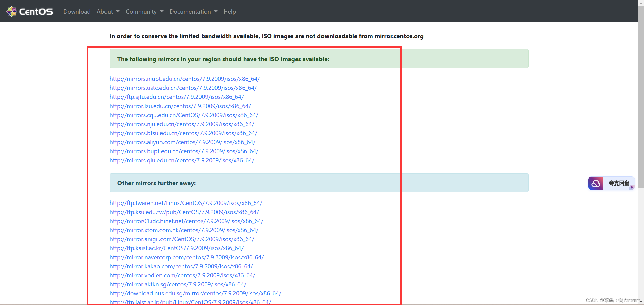Click the CentOS logo icon
The width and height of the screenshot is (644, 305).
pos(12,11)
